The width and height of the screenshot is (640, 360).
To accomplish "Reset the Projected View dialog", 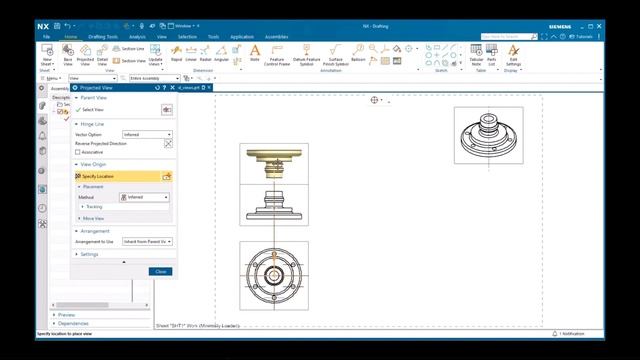I will point(157,88).
